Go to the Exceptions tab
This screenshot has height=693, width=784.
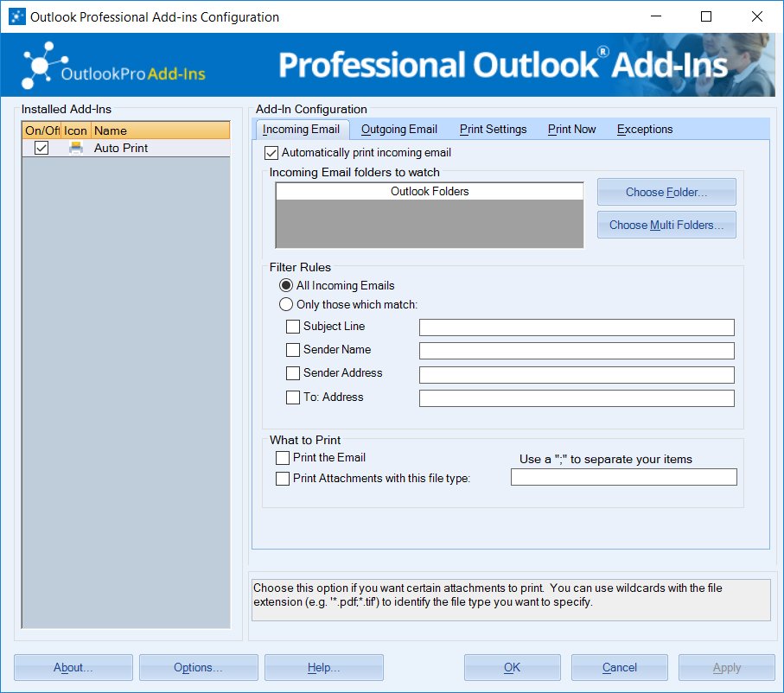[644, 130]
